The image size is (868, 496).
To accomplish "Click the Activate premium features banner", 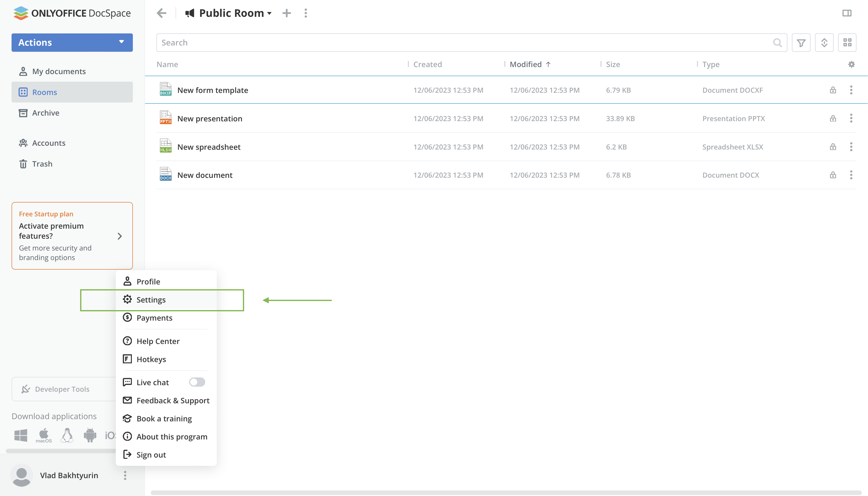I will pos(72,236).
